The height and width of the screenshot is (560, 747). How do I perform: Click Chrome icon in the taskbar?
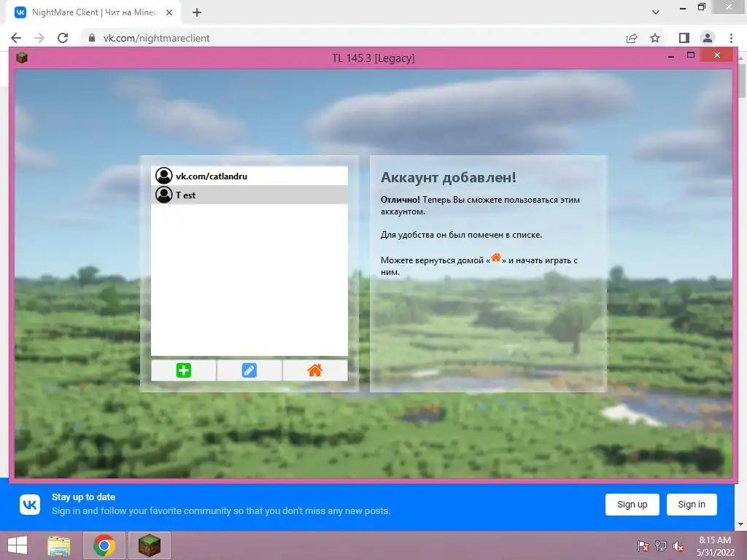point(104,545)
